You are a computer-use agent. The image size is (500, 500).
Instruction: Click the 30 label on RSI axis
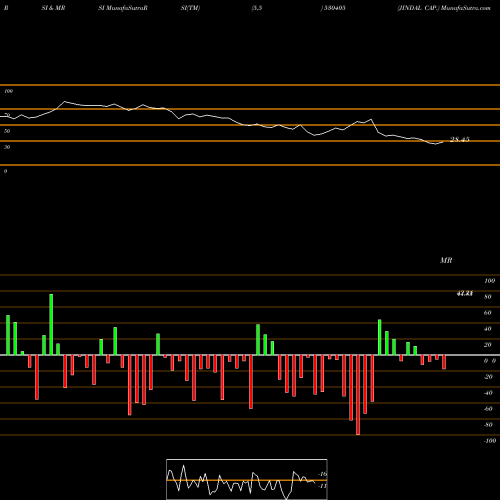click(x=7, y=147)
